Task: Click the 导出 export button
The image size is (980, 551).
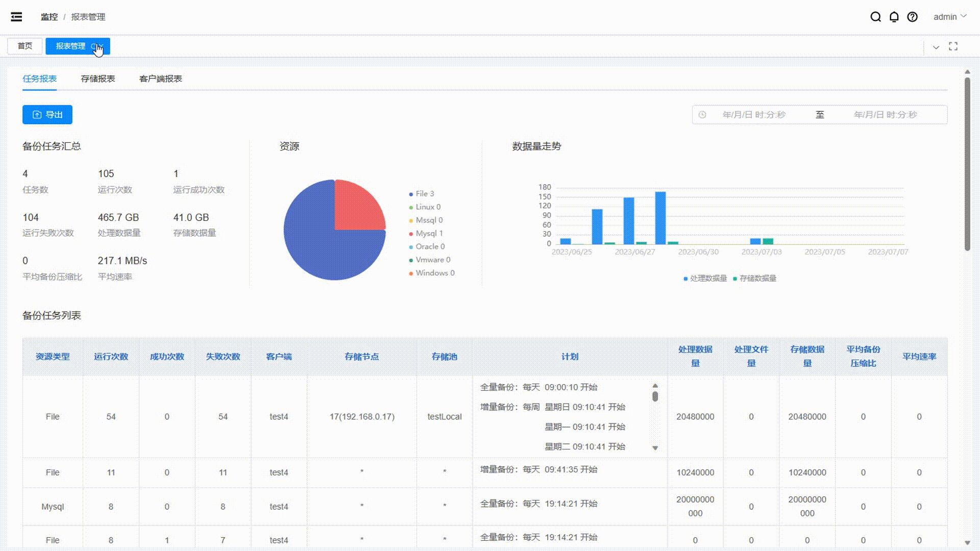Action: click(47, 114)
